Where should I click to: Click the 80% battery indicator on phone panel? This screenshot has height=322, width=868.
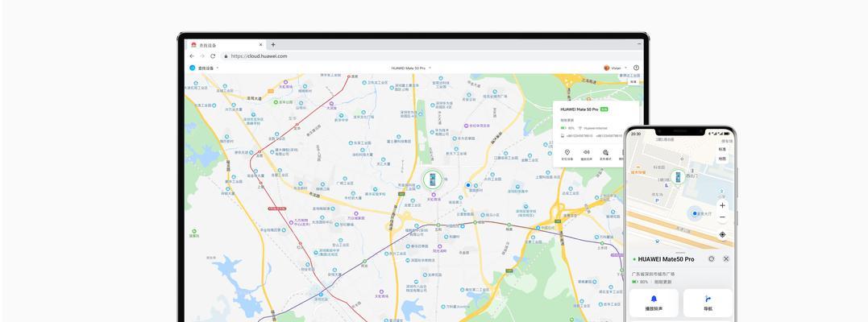point(640,282)
